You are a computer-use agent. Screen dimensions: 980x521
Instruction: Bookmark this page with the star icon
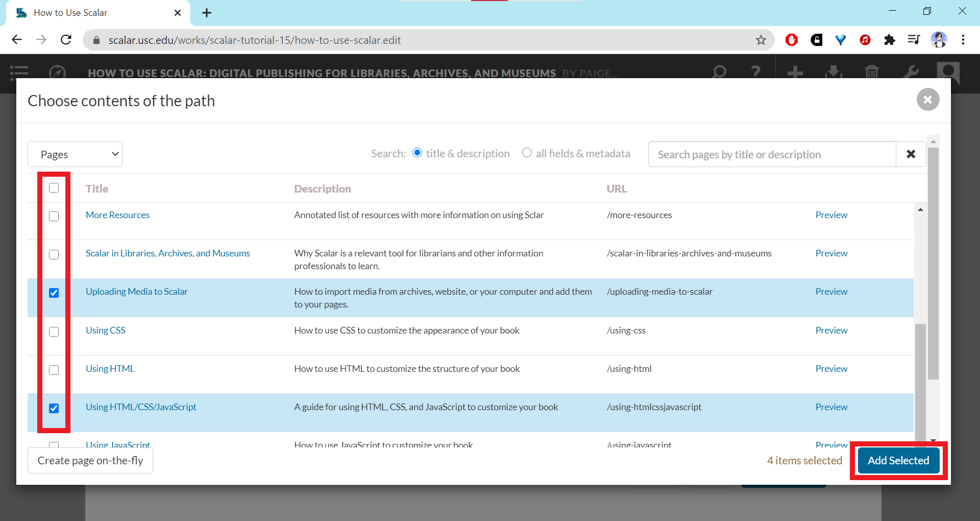pos(761,40)
